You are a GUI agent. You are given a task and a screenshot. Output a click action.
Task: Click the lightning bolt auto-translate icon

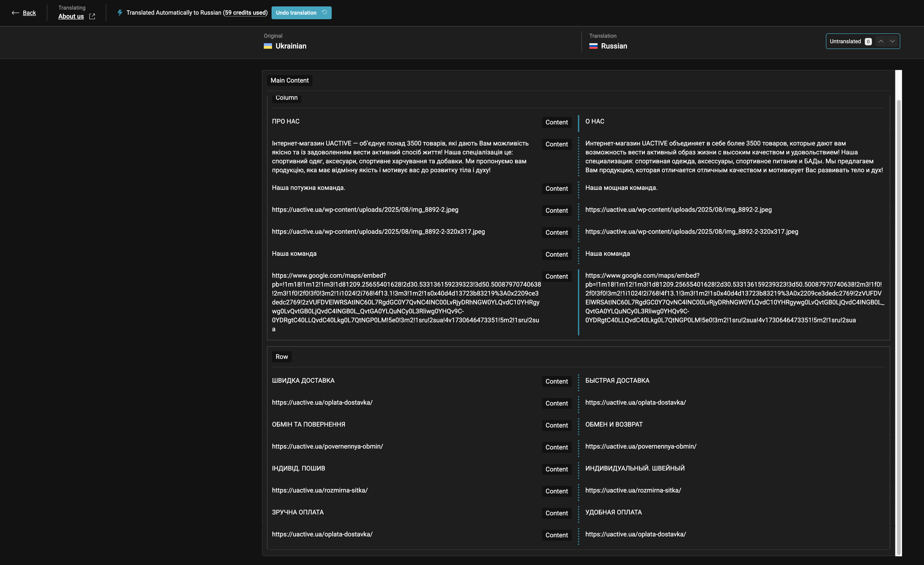pos(120,13)
